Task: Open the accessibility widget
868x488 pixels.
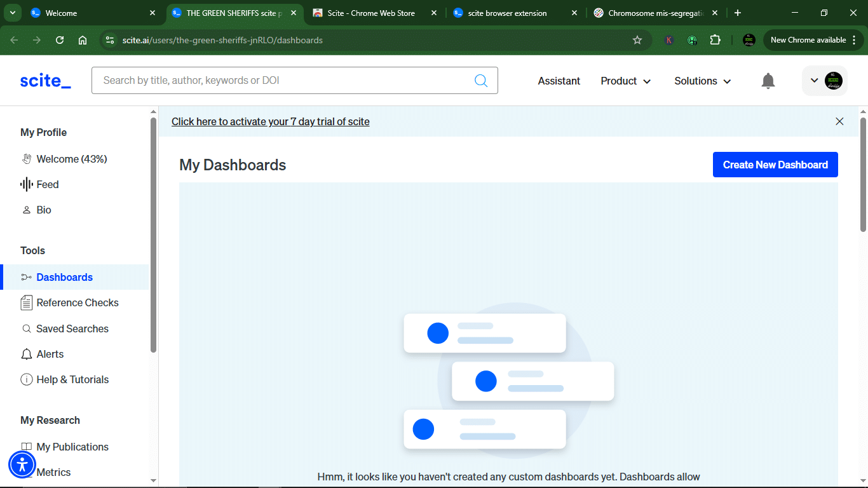Action: 22,464
